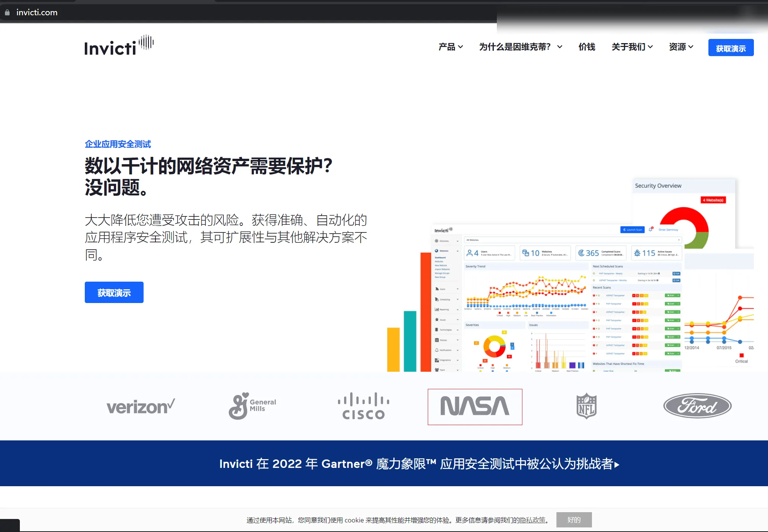The height and width of the screenshot is (532, 768).
Task: Open the Gartner 魔力象限 banner link
Action: 419,464
